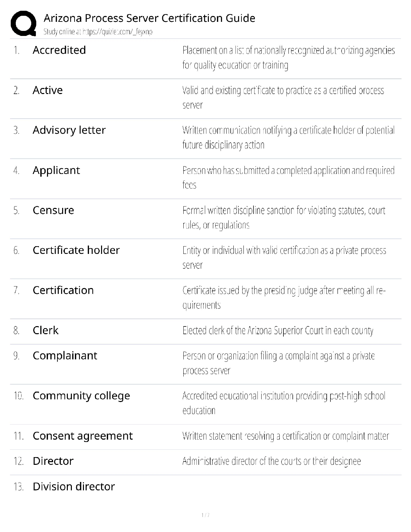The width and height of the screenshot is (411, 532).
Task: Click the Community college term
Action: click(x=81, y=396)
